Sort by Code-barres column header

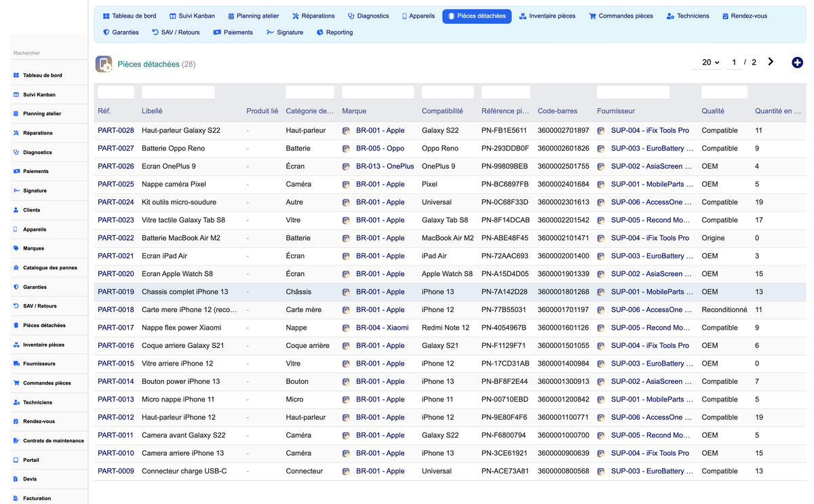point(558,111)
